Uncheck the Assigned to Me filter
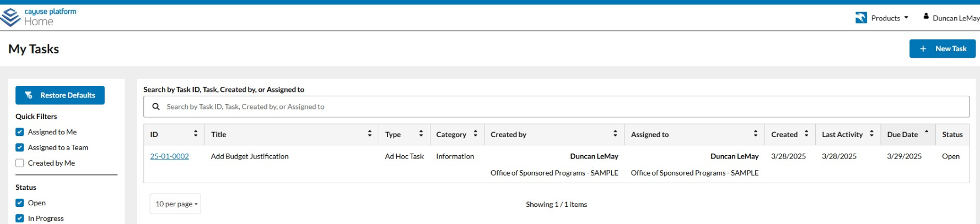The height and width of the screenshot is (224, 980). pos(20,132)
